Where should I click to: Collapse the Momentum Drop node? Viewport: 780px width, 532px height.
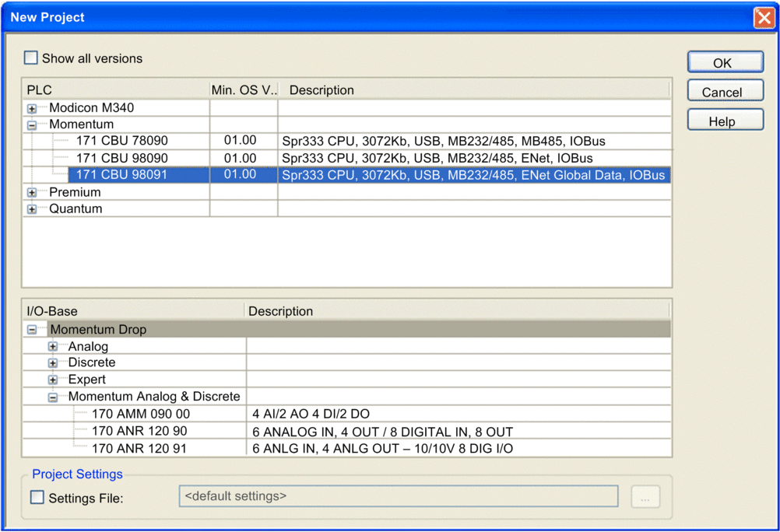click(x=32, y=330)
